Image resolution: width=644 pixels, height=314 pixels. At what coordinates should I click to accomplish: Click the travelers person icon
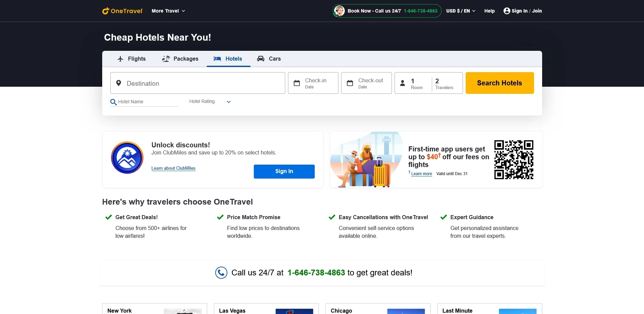coord(403,83)
